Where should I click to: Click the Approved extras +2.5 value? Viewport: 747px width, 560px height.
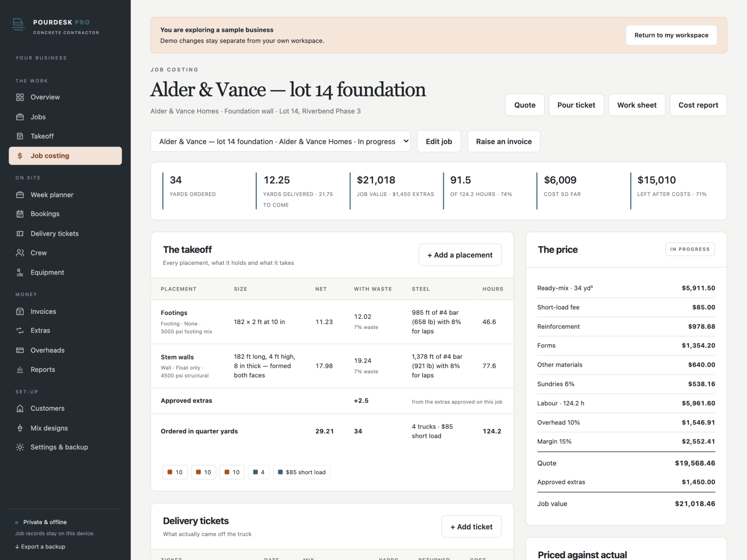361,401
